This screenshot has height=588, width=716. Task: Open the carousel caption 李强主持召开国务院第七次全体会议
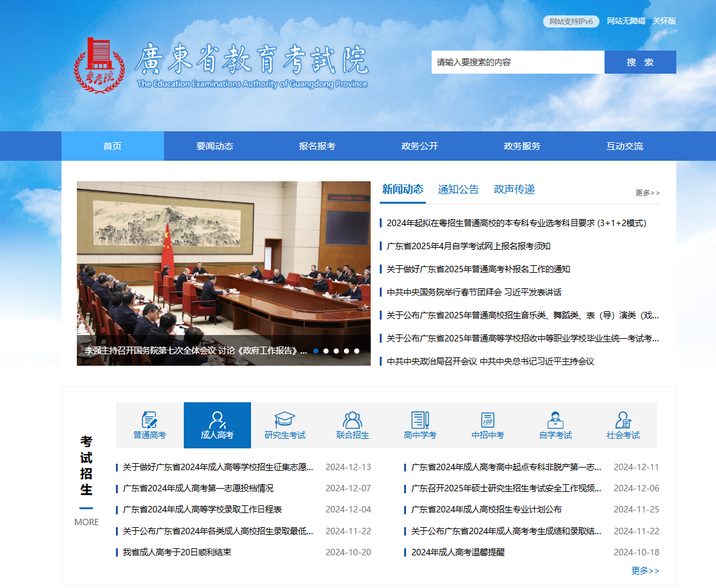click(195, 351)
